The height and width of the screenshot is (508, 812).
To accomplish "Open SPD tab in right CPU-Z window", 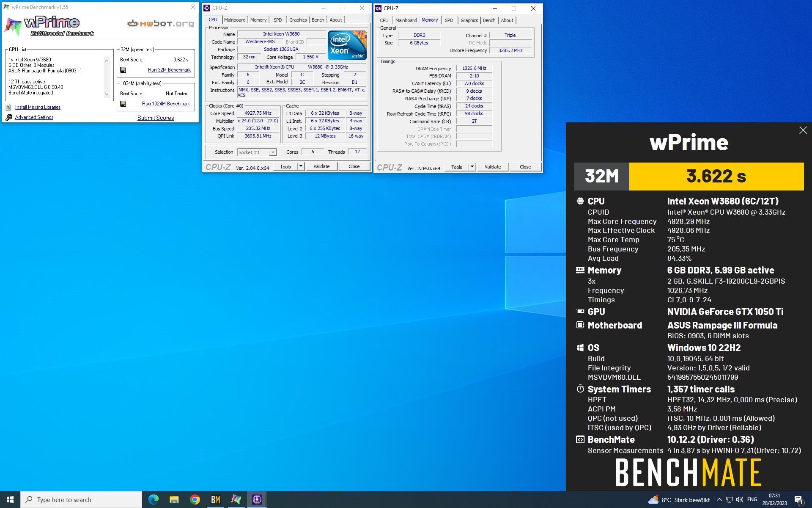I will click(x=449, y=20).
